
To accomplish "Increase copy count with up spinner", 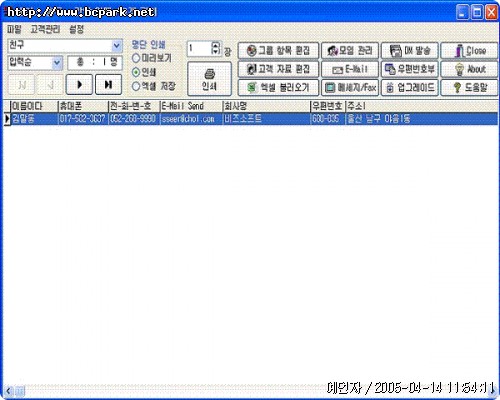I will coord(216,45).
